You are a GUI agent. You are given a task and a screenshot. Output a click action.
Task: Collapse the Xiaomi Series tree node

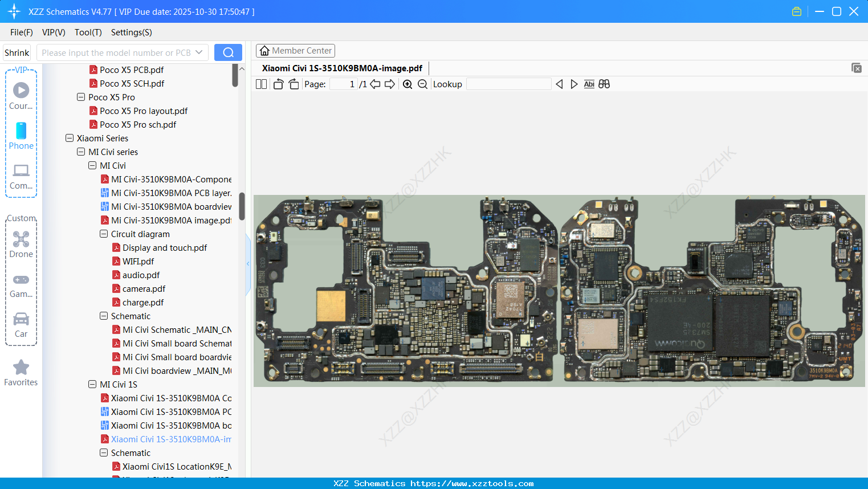click(x=69, y=138)
